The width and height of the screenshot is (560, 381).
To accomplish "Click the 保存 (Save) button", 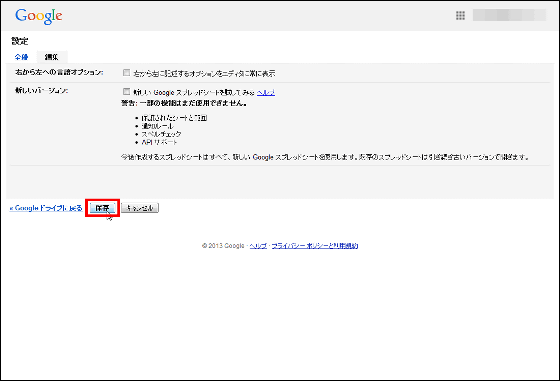I will coord(102,208).
